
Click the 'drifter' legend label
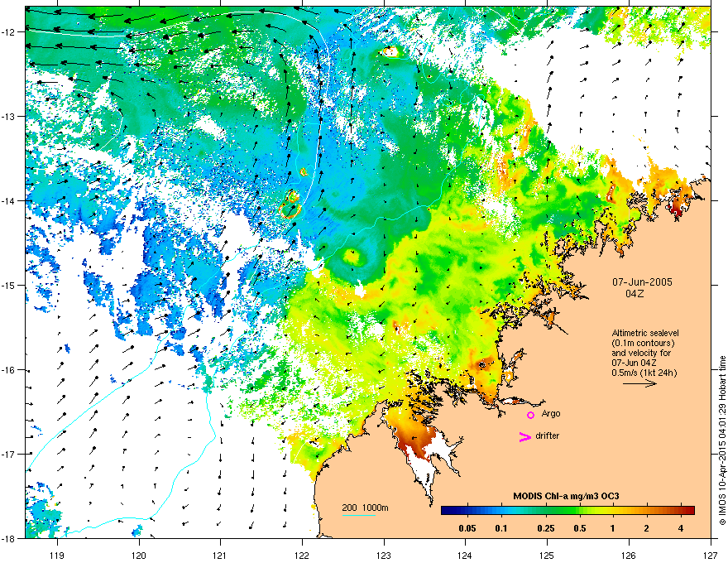(547, 435)
